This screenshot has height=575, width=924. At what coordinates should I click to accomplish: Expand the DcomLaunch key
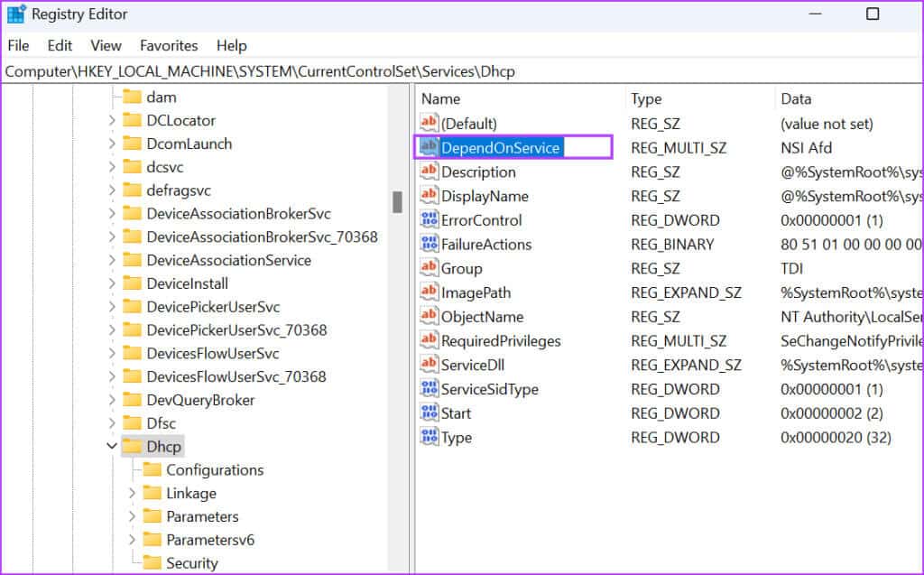[x=112, y=144]
